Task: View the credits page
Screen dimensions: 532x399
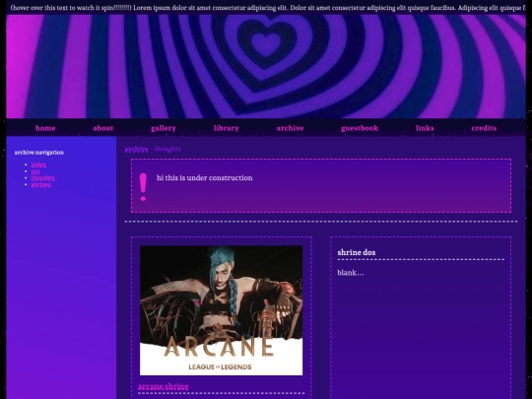Action: tap(484, 128)
